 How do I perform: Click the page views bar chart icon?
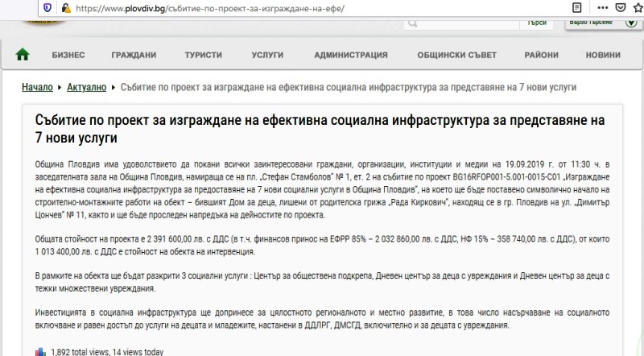point(40,351)
